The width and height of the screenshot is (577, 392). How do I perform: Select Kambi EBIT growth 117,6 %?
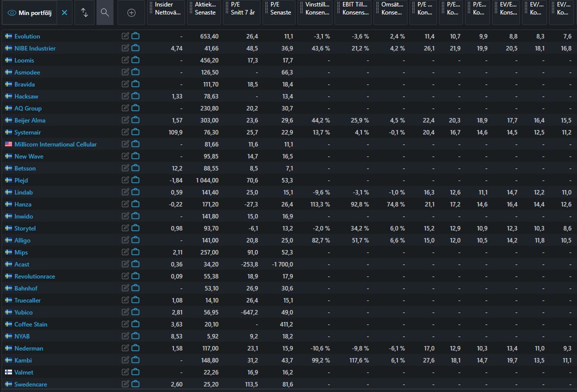[359, 360]
